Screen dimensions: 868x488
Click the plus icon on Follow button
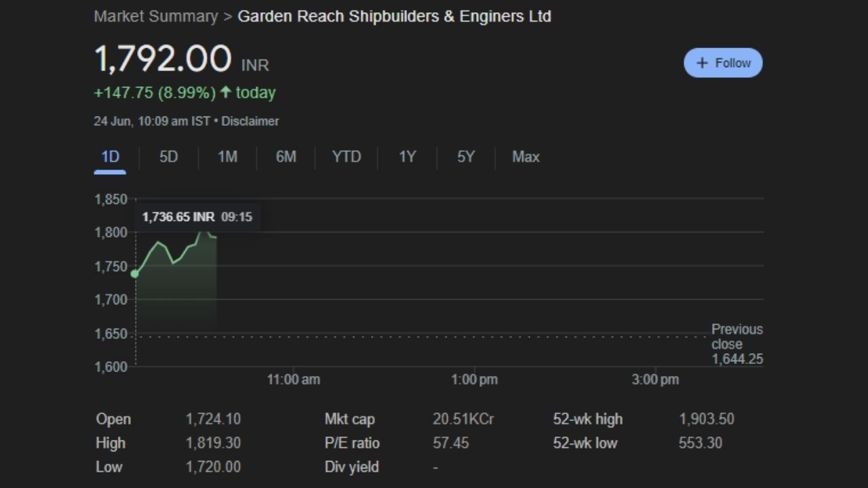point(702,63)
